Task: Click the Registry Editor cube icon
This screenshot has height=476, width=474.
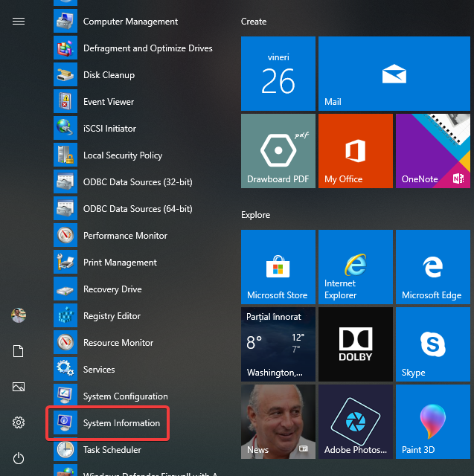Action: (x=65, y=315)
